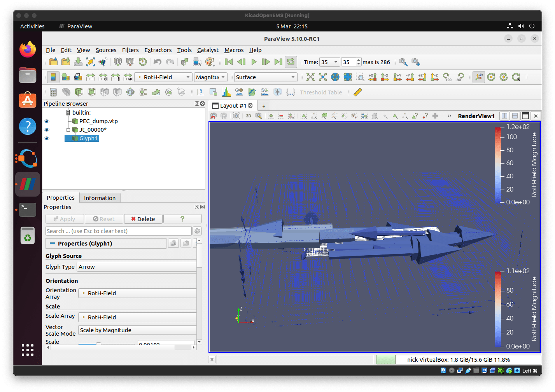The width and height of the screenshot is (555, 392).
Task: Click the yellow ruler icon
Action: (358, 92)
